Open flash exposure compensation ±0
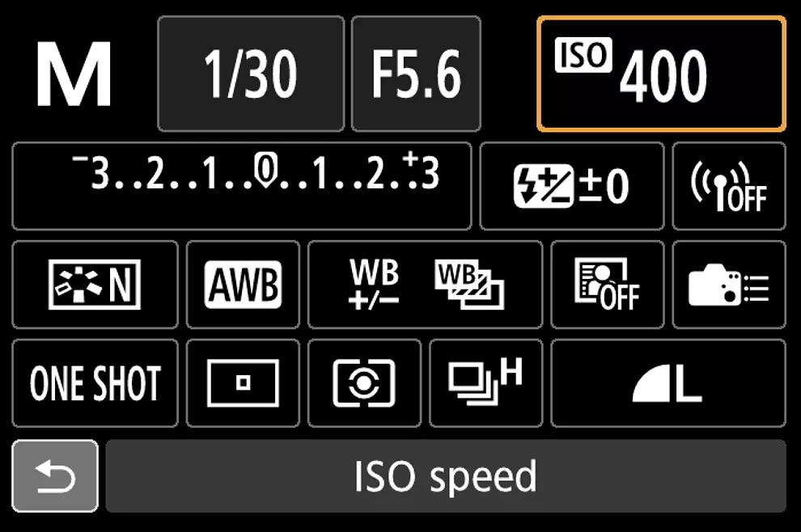The image size is (801, 532). tap(572, 186)
